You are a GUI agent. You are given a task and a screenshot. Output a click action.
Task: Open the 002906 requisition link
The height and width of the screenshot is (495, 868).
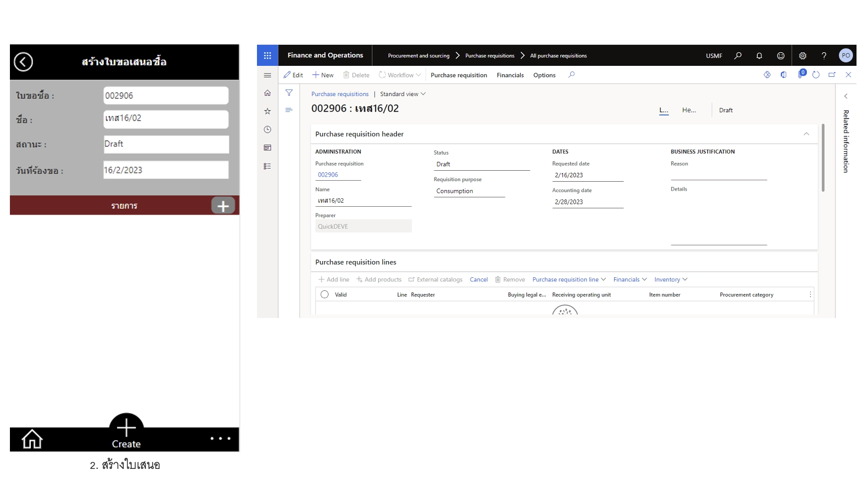(328, 175)
